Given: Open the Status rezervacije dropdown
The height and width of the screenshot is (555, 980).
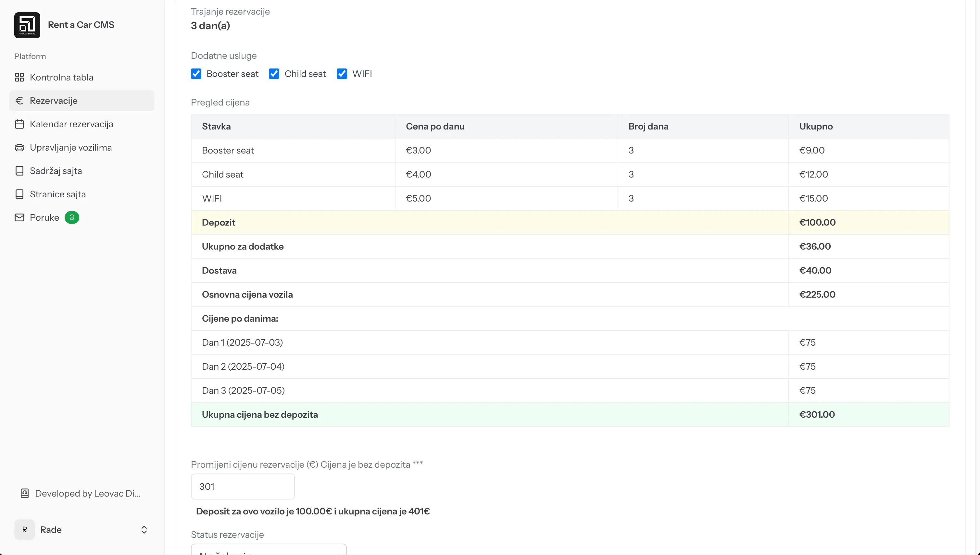Looking at the screenshot, I should tap(268, 551).
